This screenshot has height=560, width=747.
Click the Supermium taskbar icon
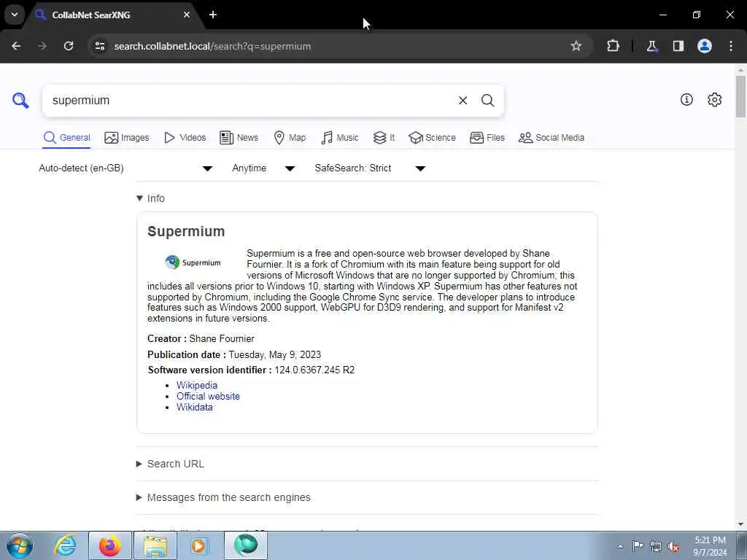[245, 545]
